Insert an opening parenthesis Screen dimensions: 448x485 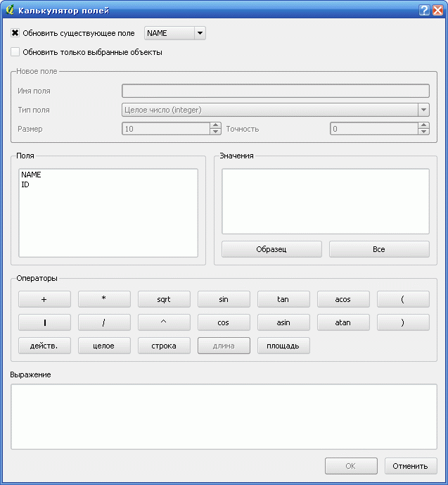point(403,299)
